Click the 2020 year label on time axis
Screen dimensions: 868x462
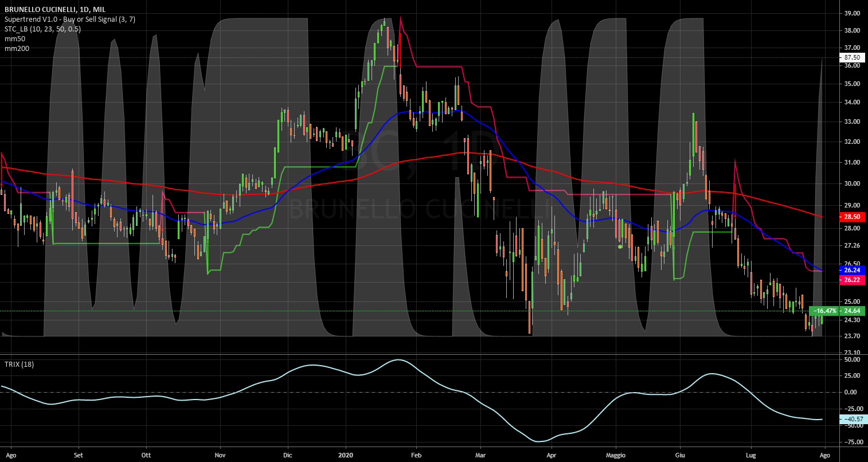coord(346,456)
